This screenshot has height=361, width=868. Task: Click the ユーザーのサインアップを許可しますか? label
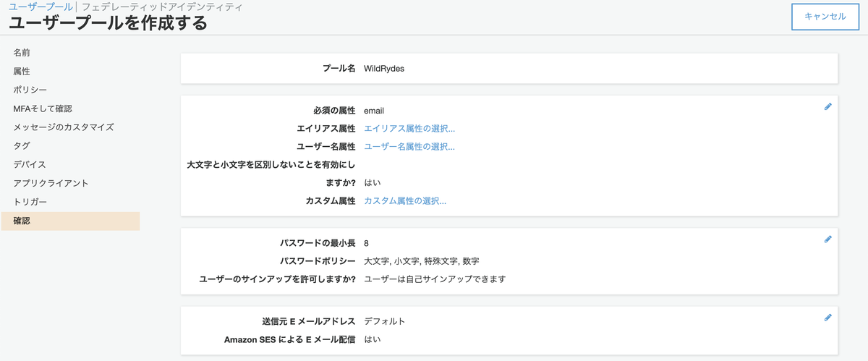tap(277, 279)
